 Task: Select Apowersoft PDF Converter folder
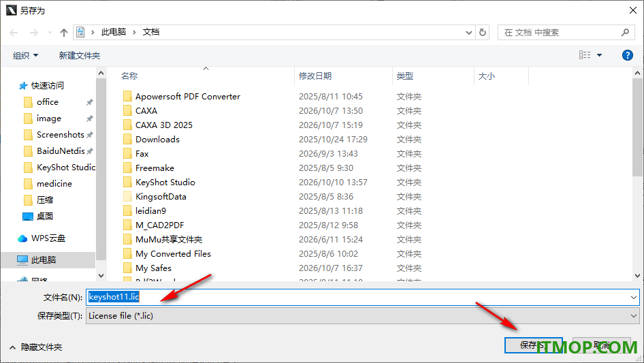[x=188, y=97]
